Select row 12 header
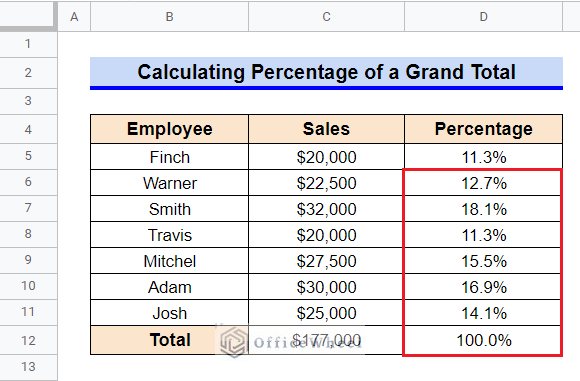The height and width of the screenshot is (381, 580). point(28,340)
